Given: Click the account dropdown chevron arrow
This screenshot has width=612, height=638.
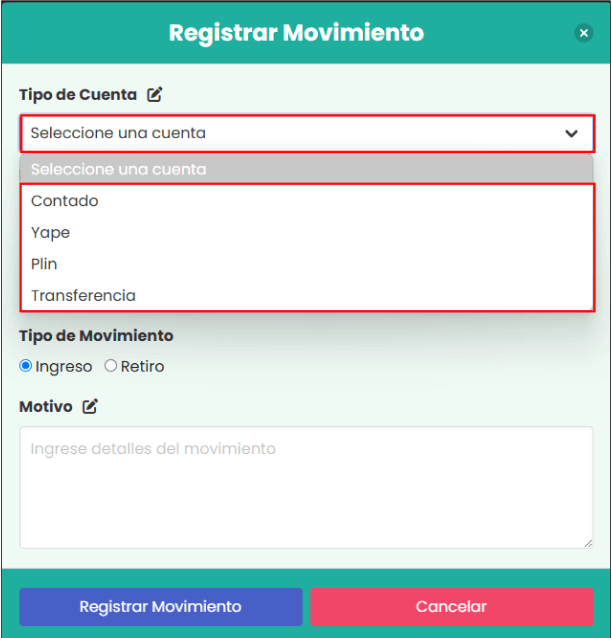Looking at the screenshot, I should click(x=571, y=133).
